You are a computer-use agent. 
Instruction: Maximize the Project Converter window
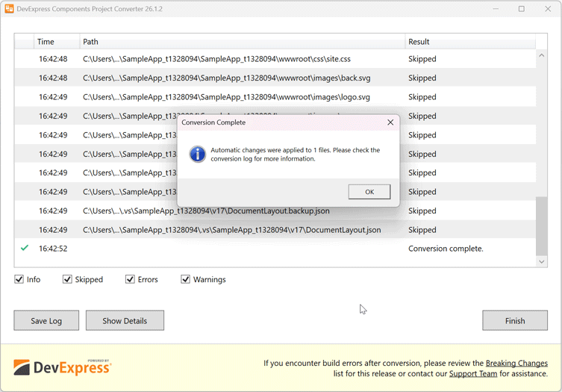(521, 9)
